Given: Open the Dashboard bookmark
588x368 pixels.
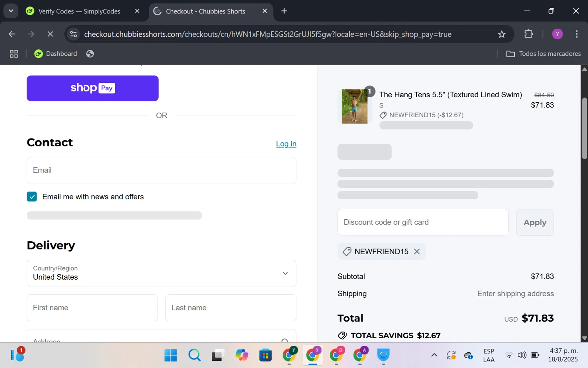Looking at the screenshot, I should pos(56,54).
